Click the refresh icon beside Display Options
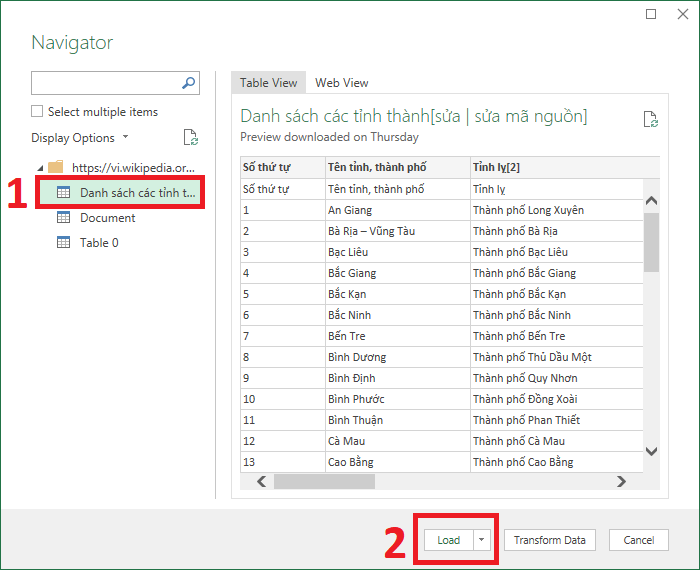Screen dimensions: 700x570 (x=191, y=138)
